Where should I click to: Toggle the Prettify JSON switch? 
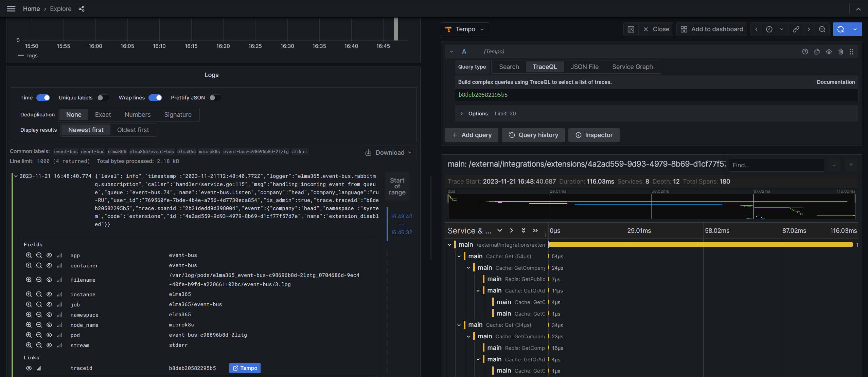pyautogui.click(x=213, y=98)
